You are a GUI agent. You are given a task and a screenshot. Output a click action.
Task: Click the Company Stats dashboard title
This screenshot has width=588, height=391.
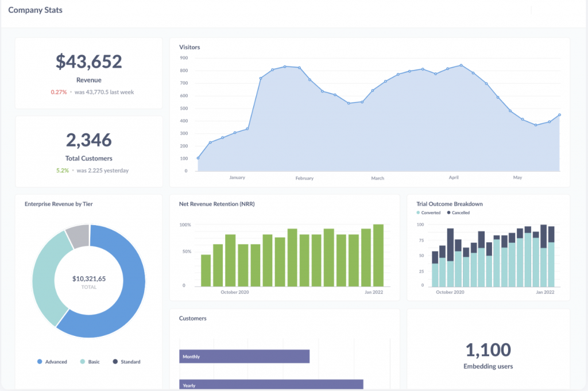(35, 10)
